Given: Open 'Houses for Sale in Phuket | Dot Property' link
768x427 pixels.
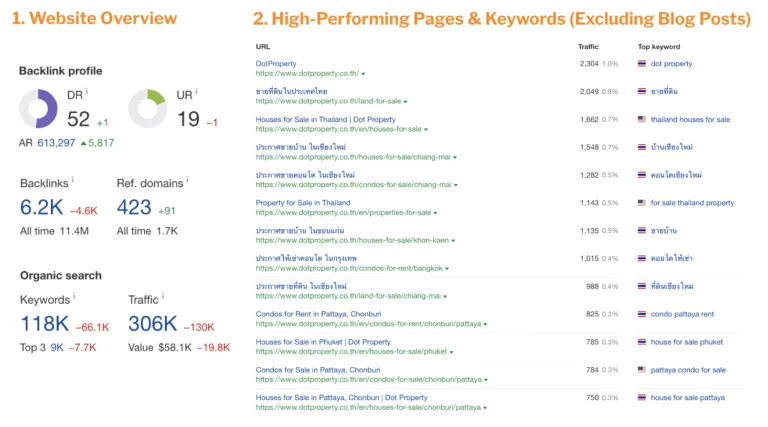Looking at the screenshot, I should [323, 342].
